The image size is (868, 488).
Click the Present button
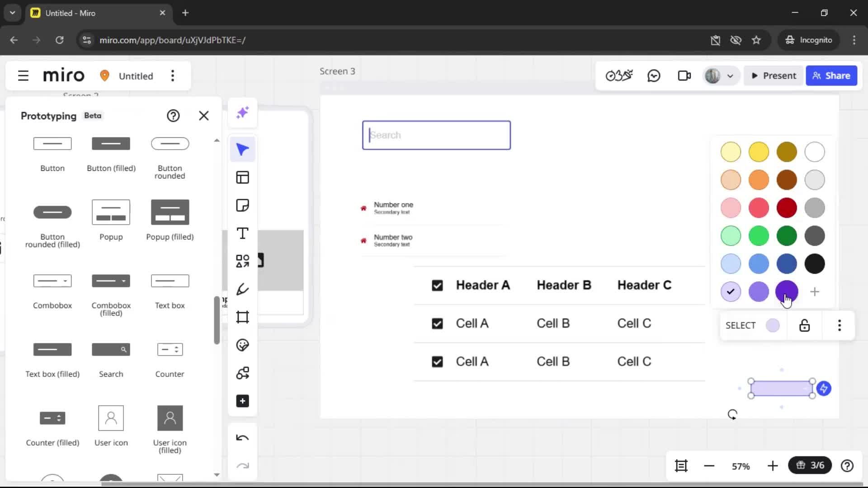pyautogui.click(x=774, y=76)
